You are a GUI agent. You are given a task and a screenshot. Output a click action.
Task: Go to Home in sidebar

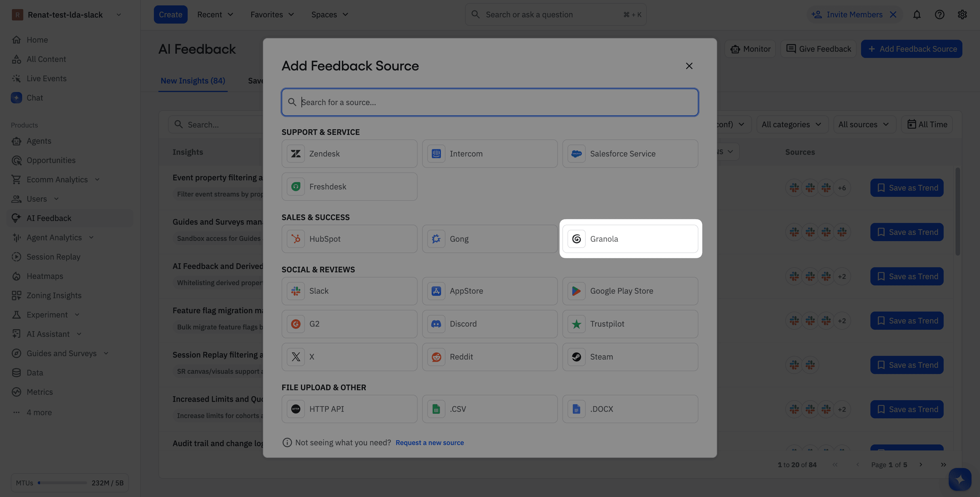click(37, 40)
